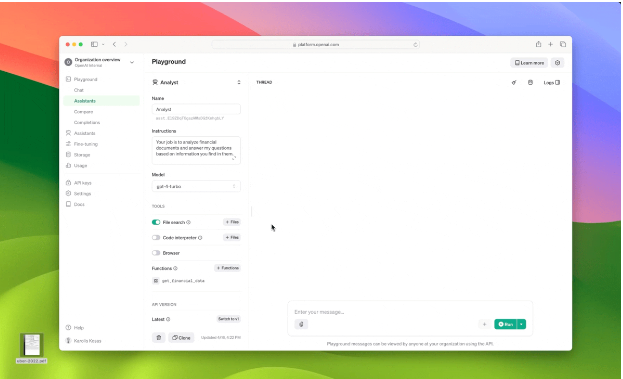Expand the Analyst assistant selector
Screen dimensions: 623x379
click(196, 82)
